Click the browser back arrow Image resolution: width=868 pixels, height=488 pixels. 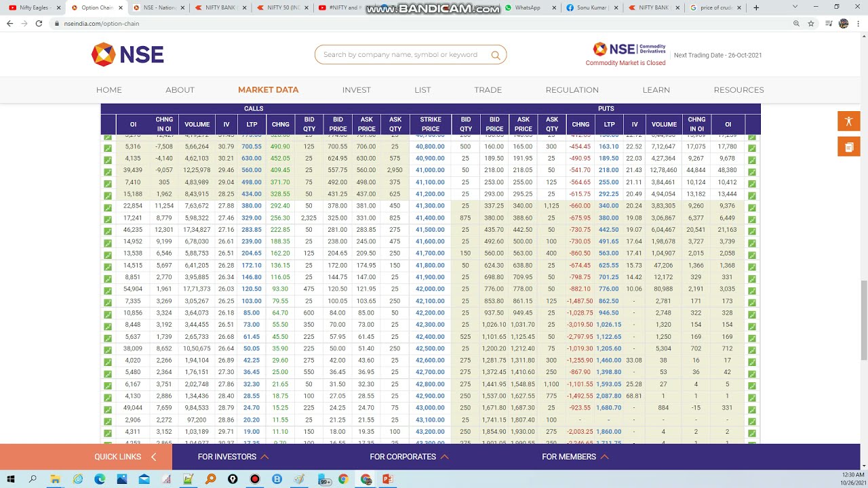point(9,23)
